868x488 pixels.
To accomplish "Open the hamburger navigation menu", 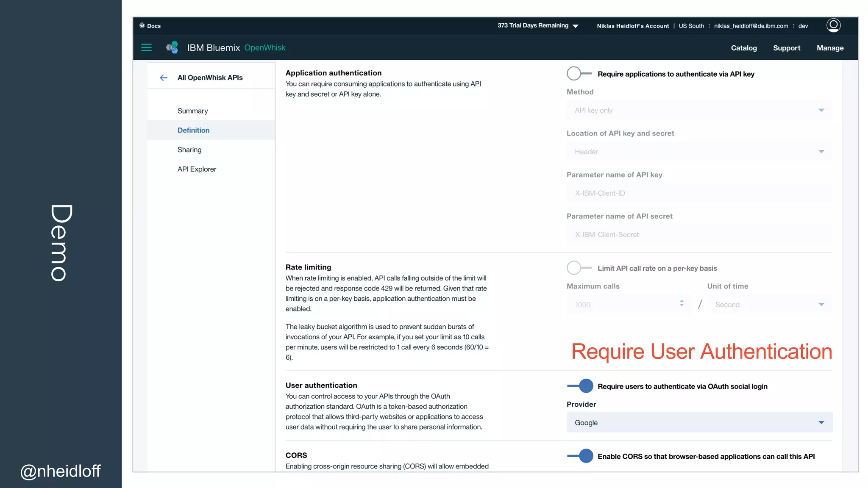I will pos(146,47).
